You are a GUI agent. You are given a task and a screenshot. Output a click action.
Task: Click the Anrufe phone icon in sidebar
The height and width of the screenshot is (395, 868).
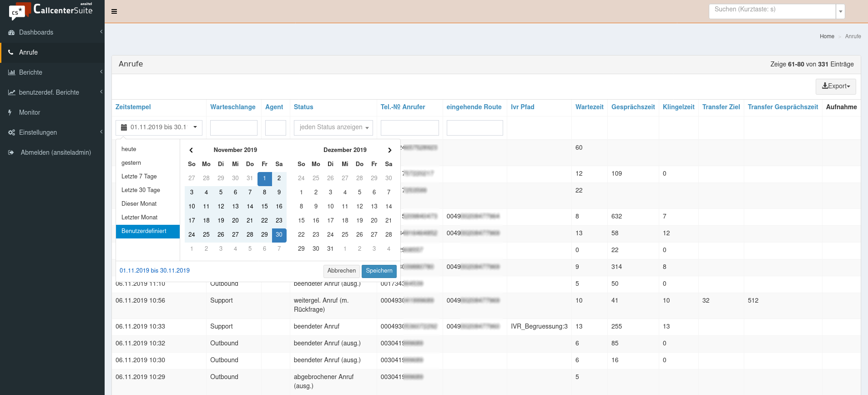[x=11, y=52]
